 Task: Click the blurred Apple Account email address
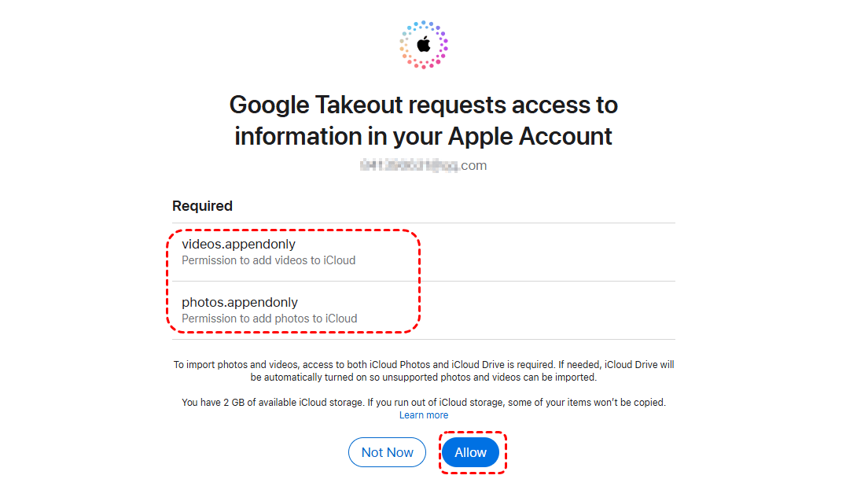click(x=409, y=166)
